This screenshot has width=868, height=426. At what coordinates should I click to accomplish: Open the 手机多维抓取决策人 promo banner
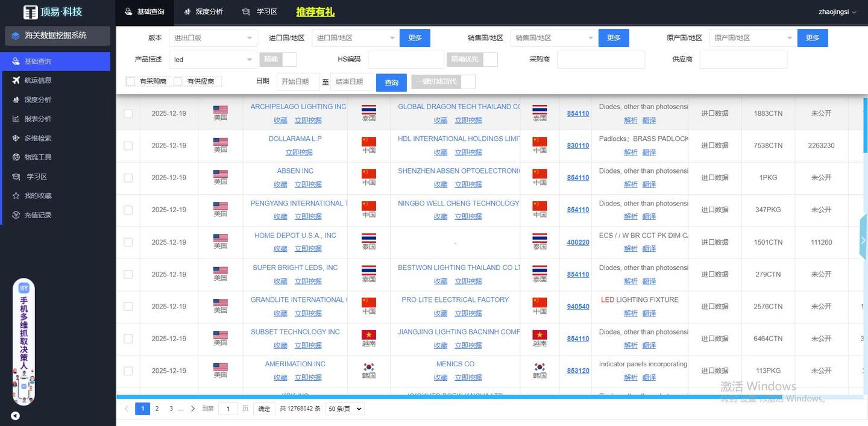(x=24, y=342)
